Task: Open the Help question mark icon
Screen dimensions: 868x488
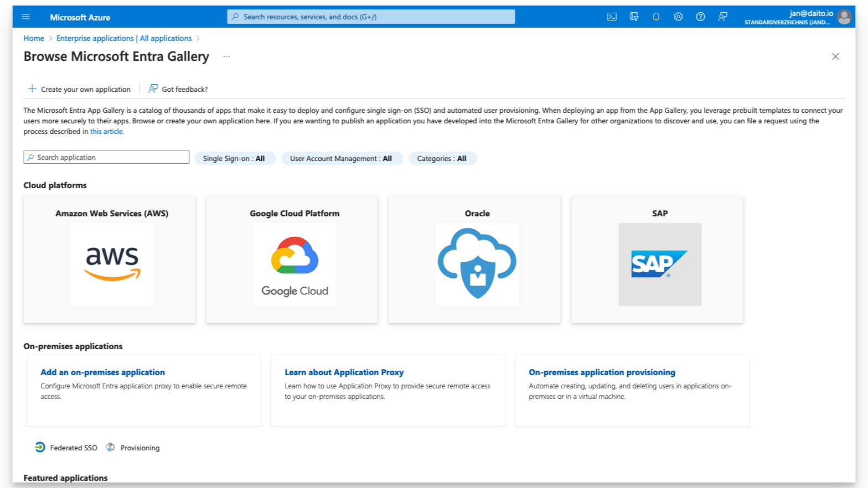Action: 700,17
